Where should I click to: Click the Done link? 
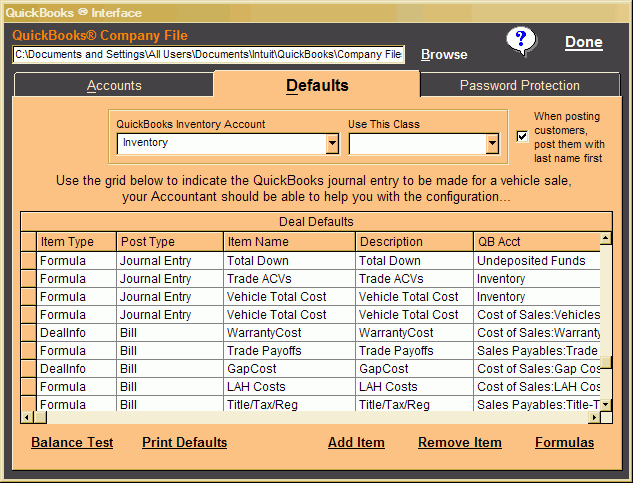click(x=584, y=42)
